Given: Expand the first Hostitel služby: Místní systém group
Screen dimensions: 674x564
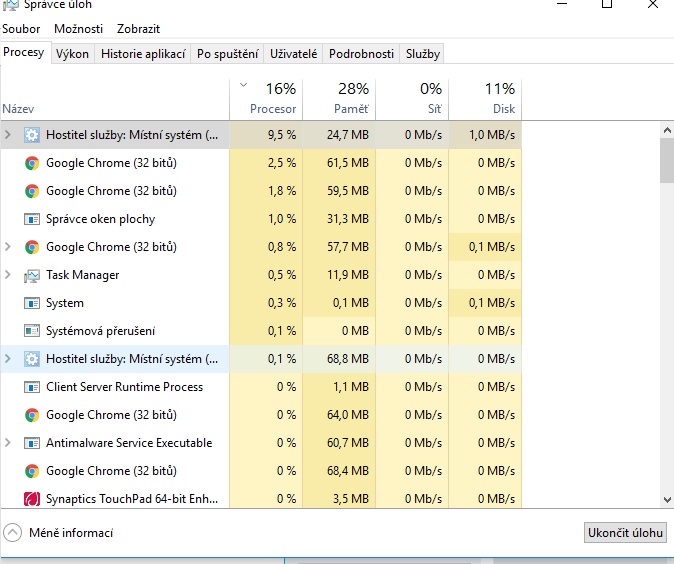Looking at the screenshot, I should [x=9, y=135].
